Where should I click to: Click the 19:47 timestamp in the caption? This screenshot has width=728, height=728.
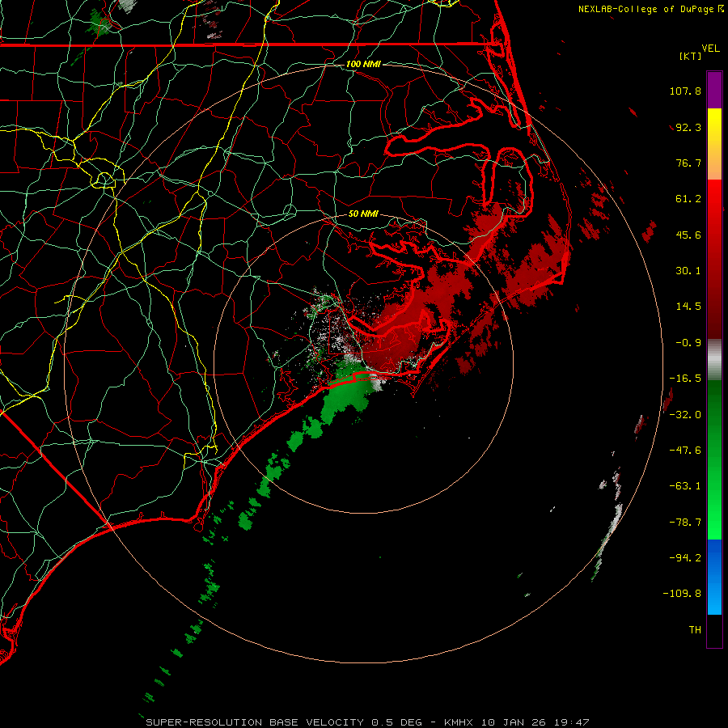(x=571, y=722)
